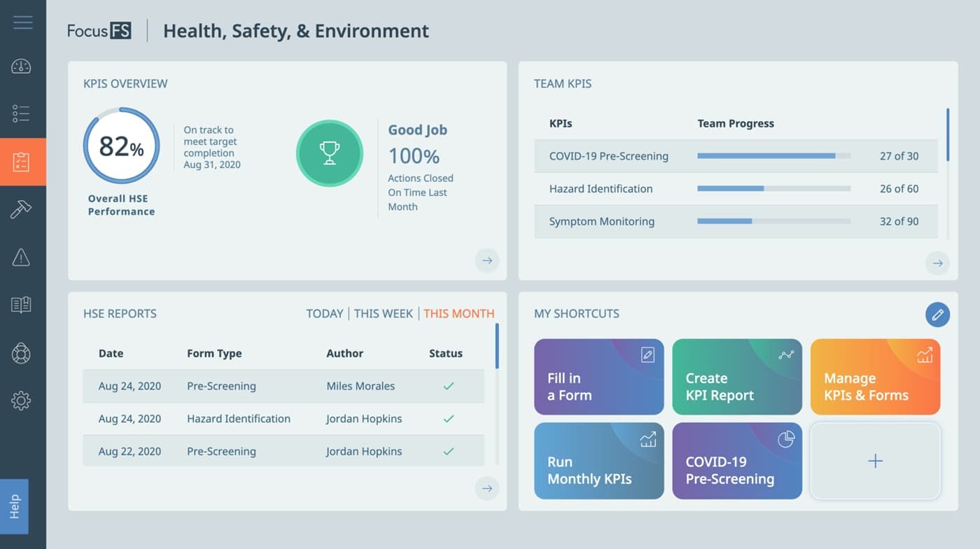The width and height of the screenshot is (980, 549).
Task: Select the TODAY tab in HSE Reports
Action: 325,314
